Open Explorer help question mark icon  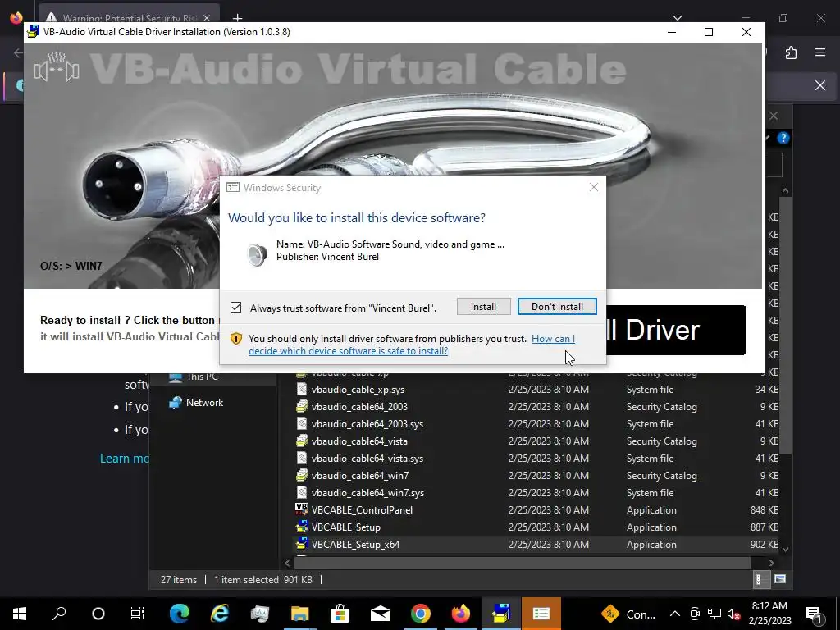783,138
